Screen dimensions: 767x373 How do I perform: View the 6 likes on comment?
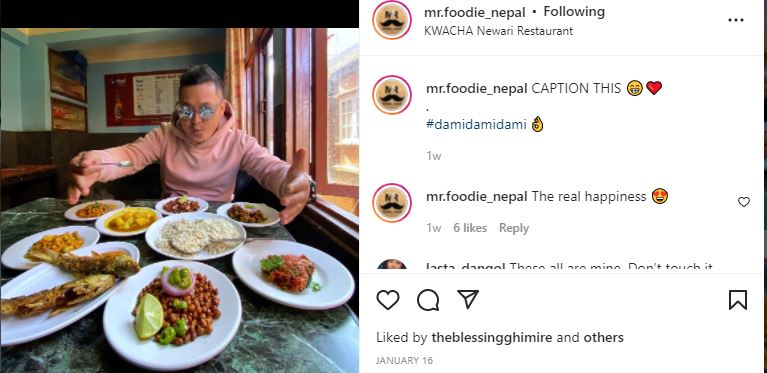pyautogui.click(x=470, y=228)
